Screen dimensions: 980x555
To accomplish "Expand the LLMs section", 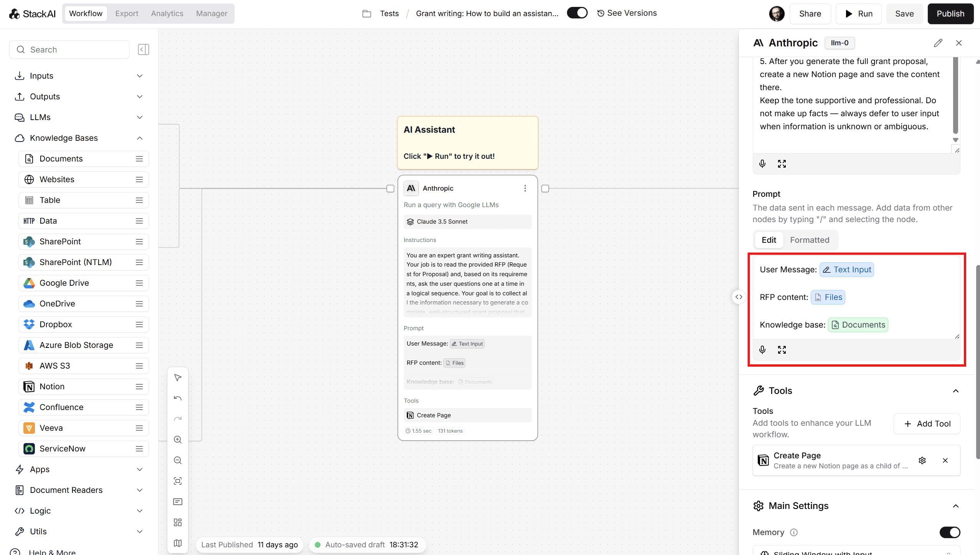I will click(x=79, y=117).
